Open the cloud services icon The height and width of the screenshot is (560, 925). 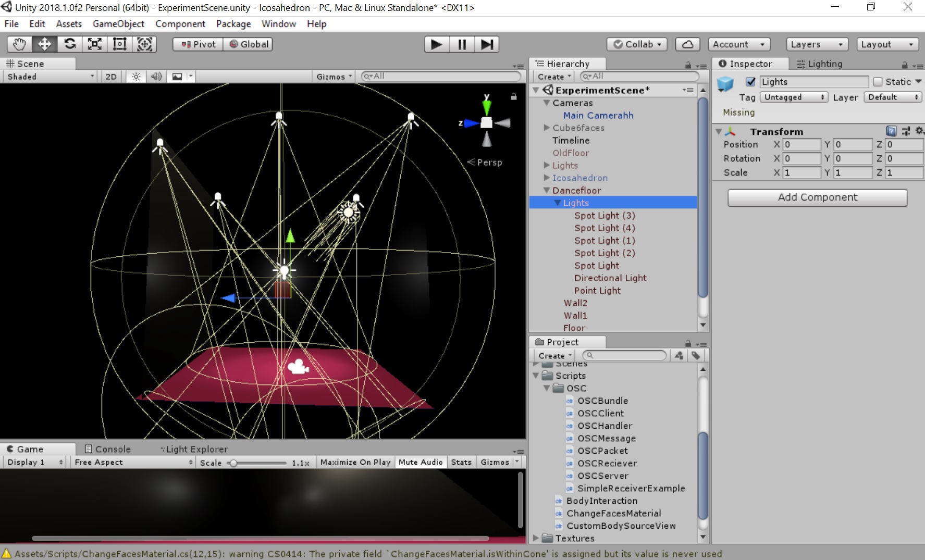[687, 44]
